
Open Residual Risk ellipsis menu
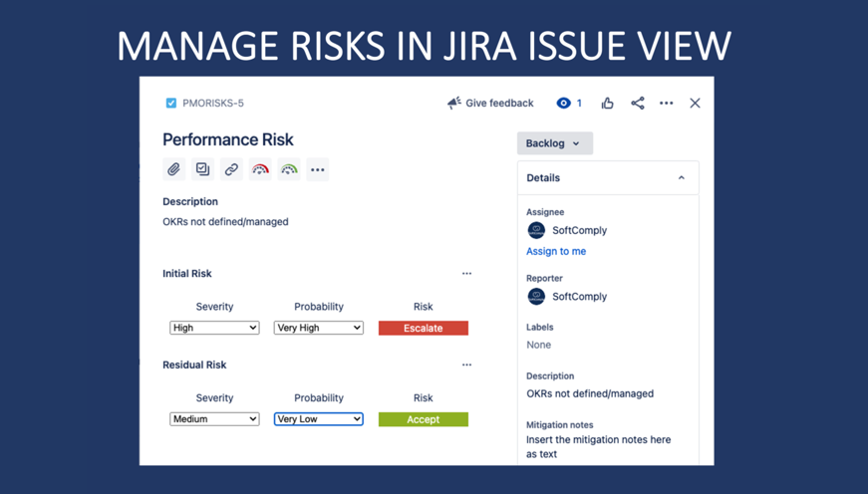coord(466,365)
